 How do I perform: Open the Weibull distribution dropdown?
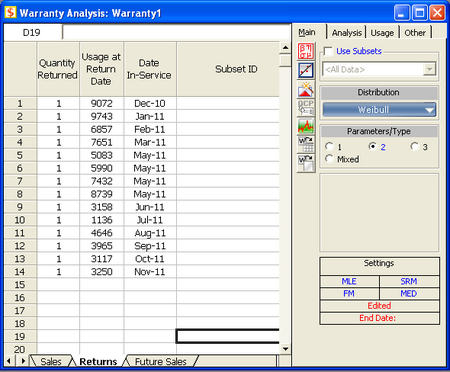click(379, 110)
